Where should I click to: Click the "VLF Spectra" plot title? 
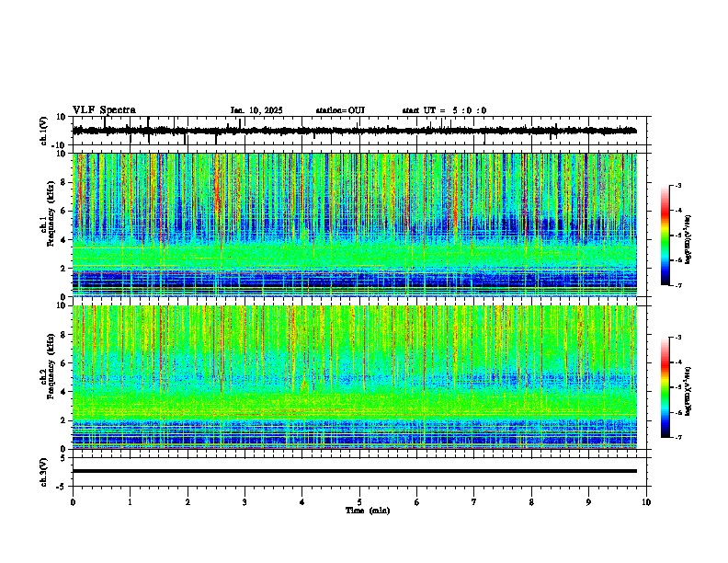[x=104, y=110]
